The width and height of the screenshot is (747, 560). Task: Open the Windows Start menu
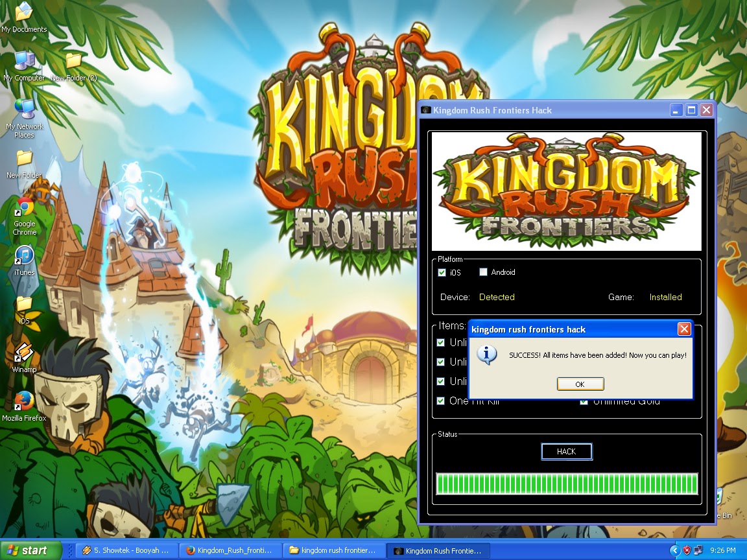[x=31, y=550]
